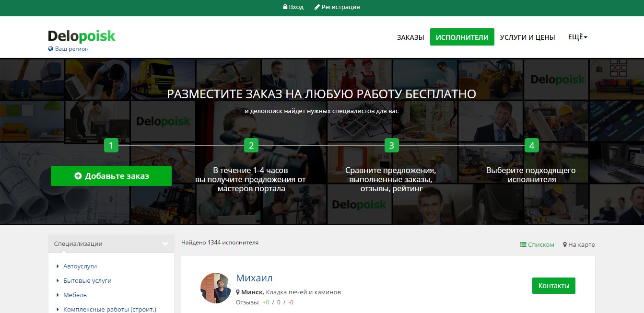Viewport: 644px width, 313px height.
Task: Click the location pin before Минск
Action: click(238, 292)
